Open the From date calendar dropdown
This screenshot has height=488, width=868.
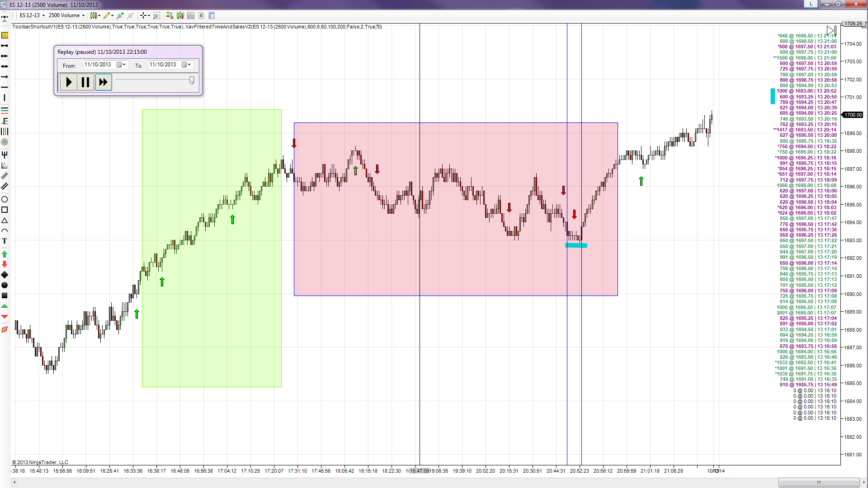click(x=122, y=65)
